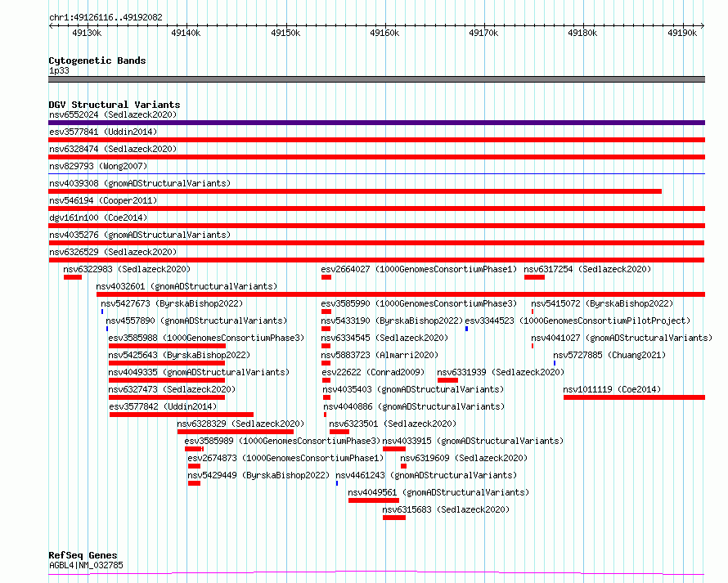Click the red bar under nsv4049561
728x583 pixels.
(x=374, y=500)
